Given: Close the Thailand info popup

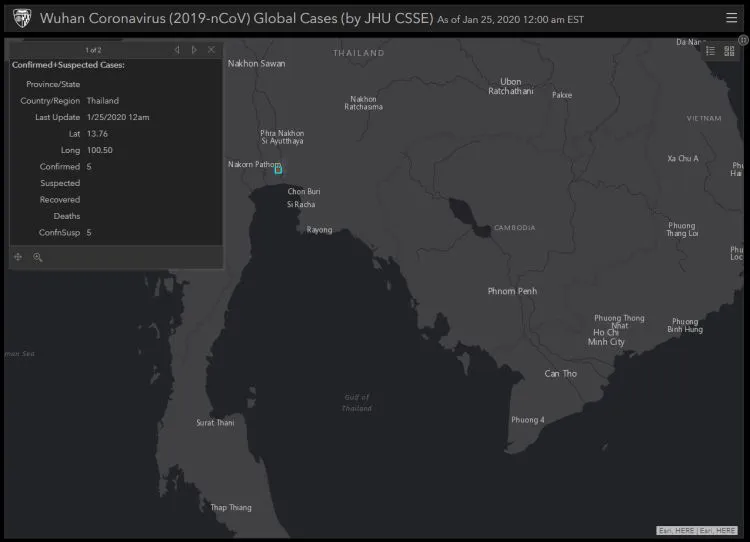Looking at the screenshot, I should [211, 50].
